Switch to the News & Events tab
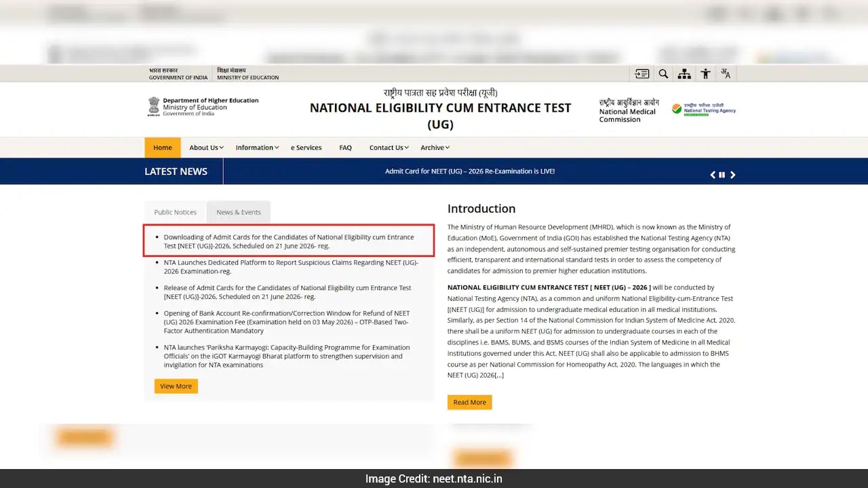This screenshot has width=868, height=488. point(239,212)
